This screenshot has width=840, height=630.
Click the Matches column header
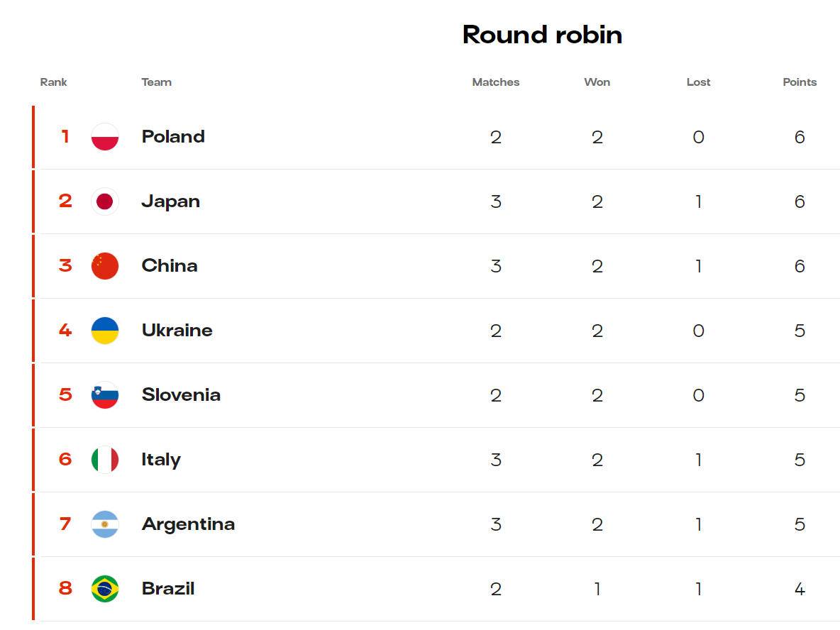[x=495, y=82]
